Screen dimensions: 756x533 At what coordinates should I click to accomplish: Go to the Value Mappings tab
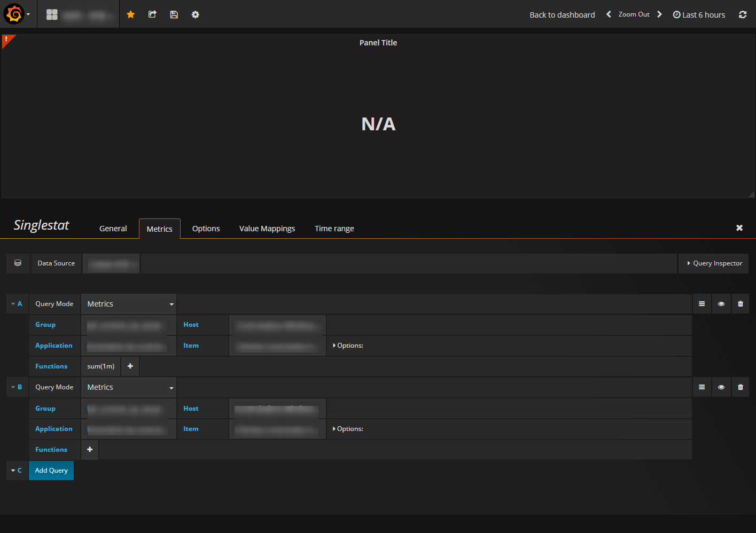point(267,229)
